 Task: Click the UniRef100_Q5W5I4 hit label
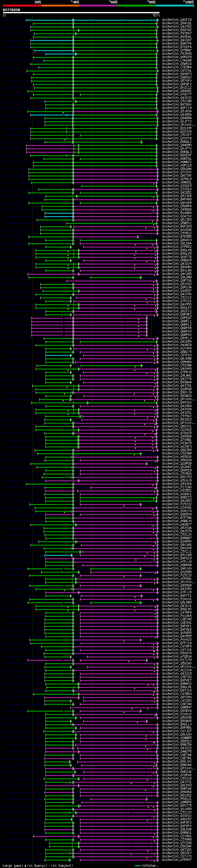177,64
